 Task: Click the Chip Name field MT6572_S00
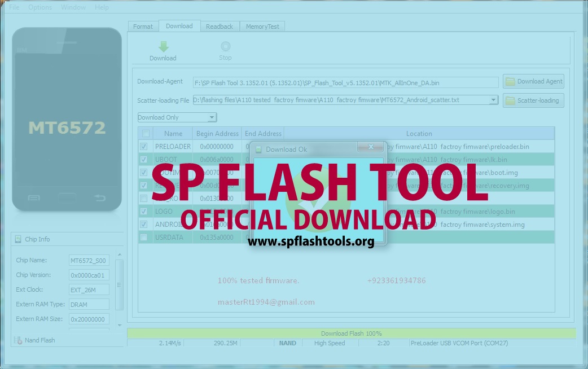[89, 260]
